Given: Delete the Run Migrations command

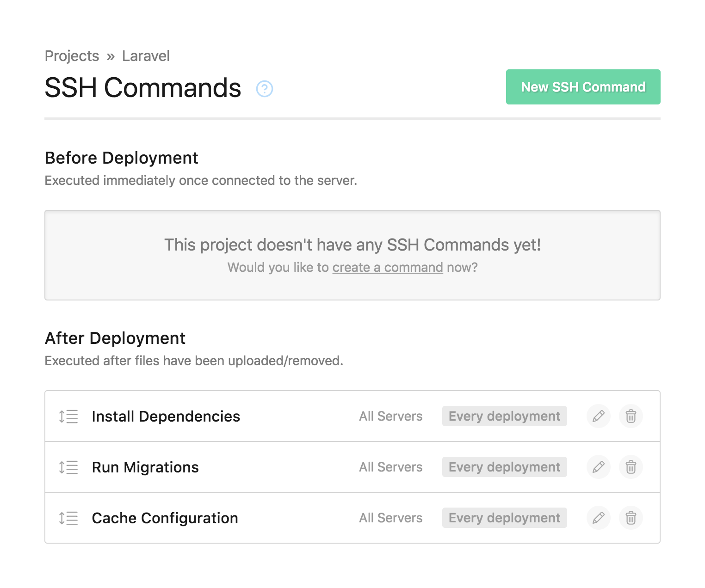Looking at the screenshot, I should click(631, 467).
